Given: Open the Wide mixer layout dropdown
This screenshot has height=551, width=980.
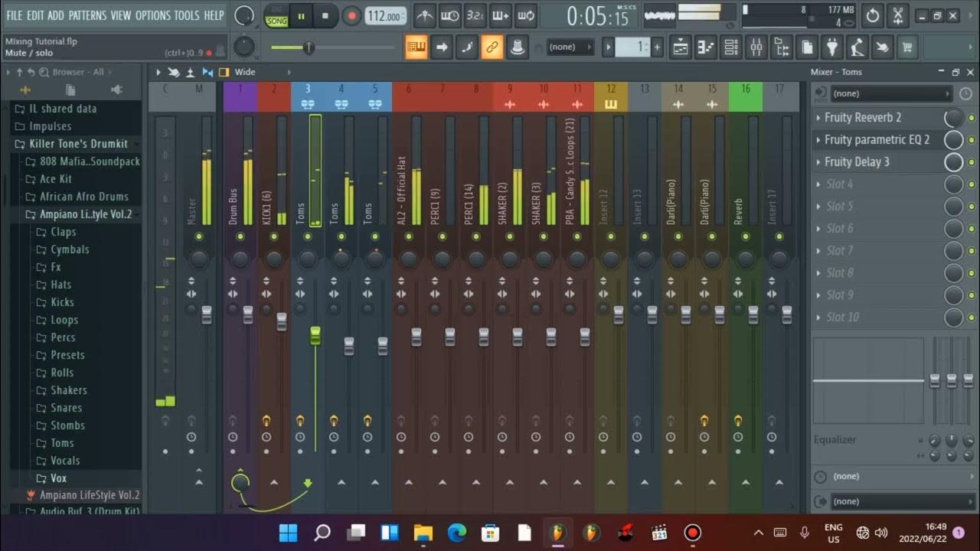Looking at the screenshot, I should coord(245,72).
